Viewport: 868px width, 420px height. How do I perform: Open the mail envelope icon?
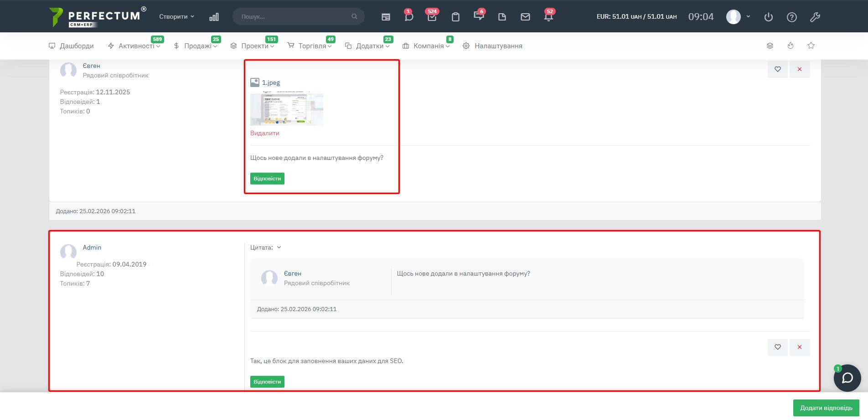[525, 17]
